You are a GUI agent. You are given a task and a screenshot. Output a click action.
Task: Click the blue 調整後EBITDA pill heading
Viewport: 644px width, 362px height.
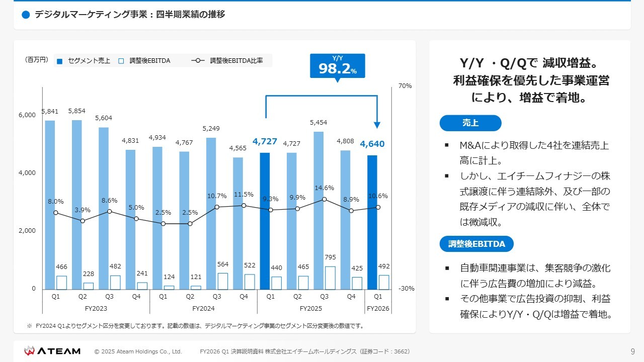pyautogui.click(x=476, y=244)
